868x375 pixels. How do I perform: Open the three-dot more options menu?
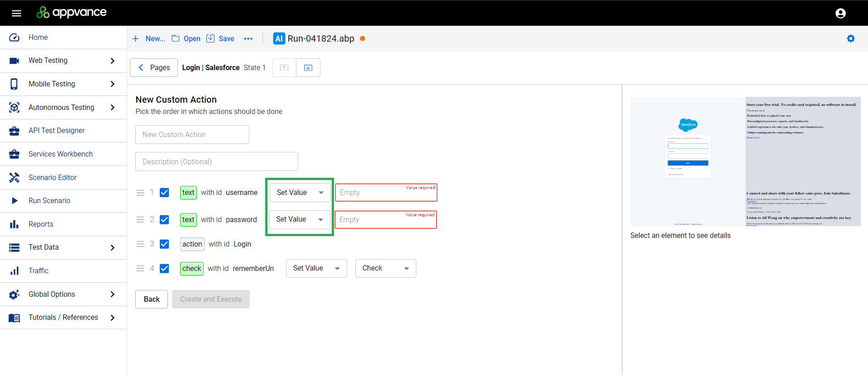248,39
